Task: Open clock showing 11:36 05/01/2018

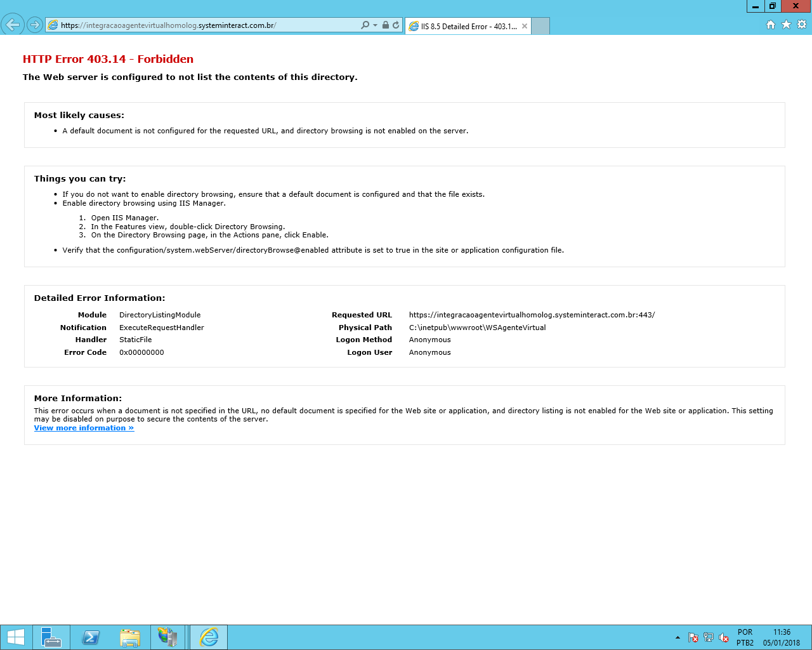Action: [782, 637]
